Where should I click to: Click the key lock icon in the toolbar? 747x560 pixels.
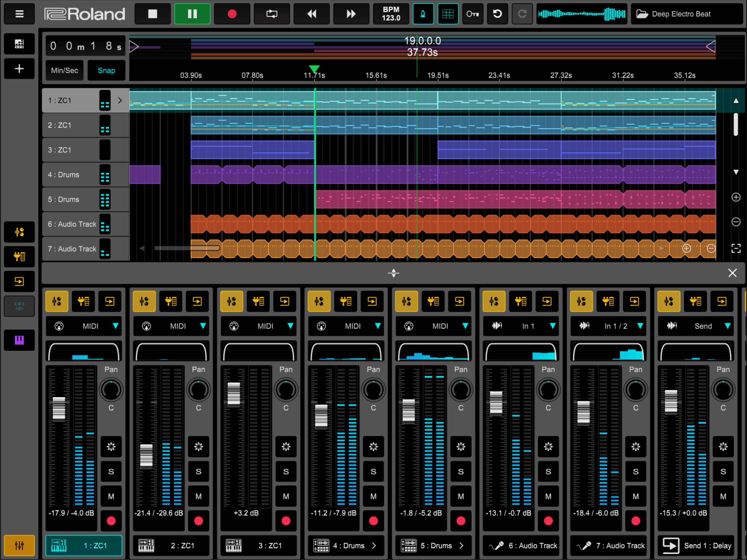(x=472, y=14)
